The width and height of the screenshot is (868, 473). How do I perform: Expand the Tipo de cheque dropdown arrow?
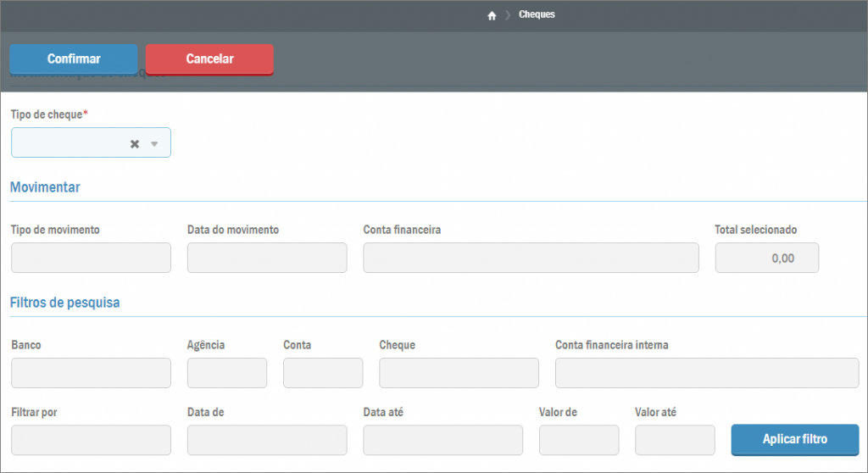[154, 144]
